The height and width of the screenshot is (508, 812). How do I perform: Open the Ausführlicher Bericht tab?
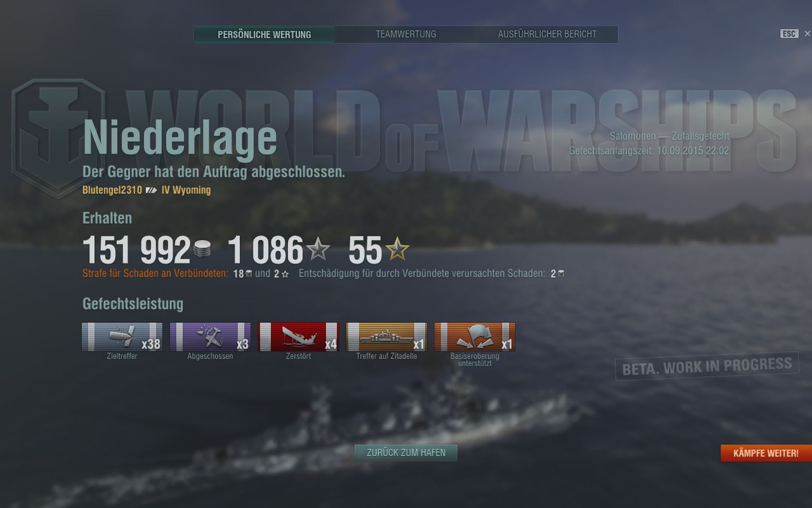(547, 34)
